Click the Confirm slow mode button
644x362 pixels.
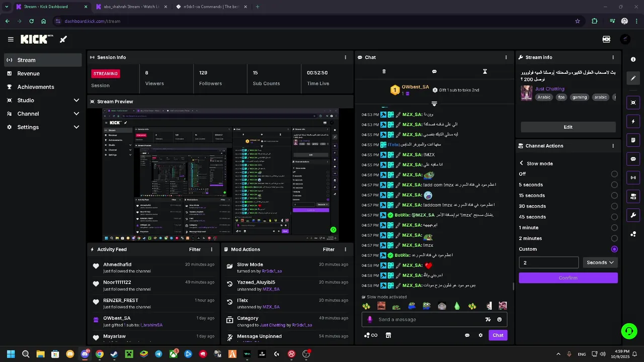568,278
